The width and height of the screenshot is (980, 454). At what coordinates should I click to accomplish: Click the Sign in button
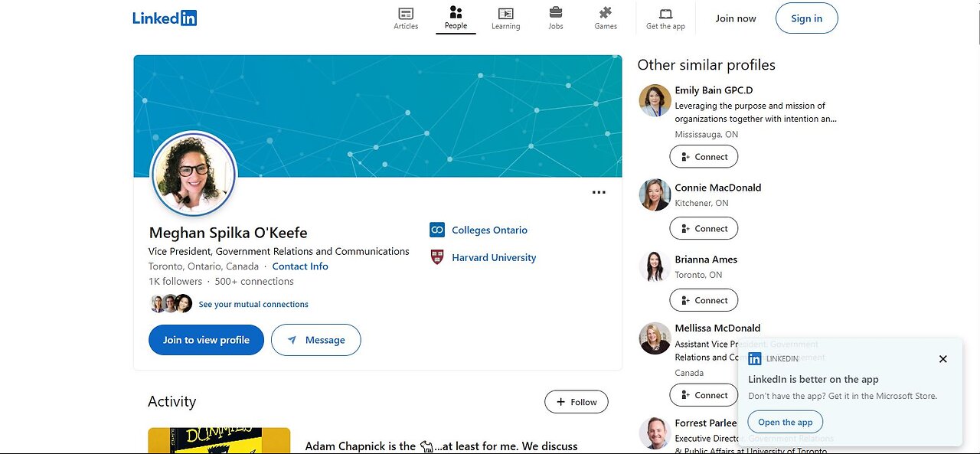tap(807, 18)
